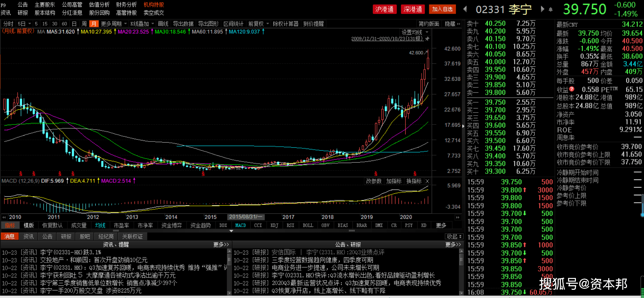
Task: Click the up arrow beside DIF value
Action: click(67, 181)
